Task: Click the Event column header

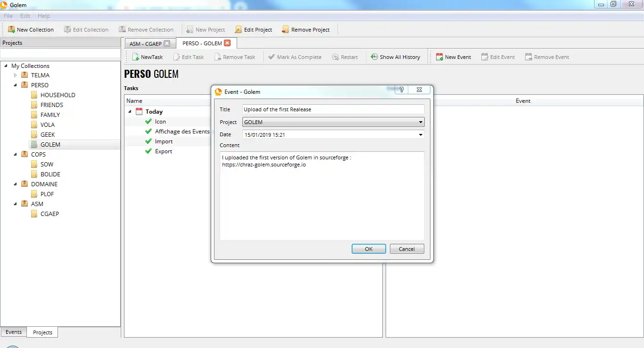Action: pyautogui.click(x=523, y=100)
